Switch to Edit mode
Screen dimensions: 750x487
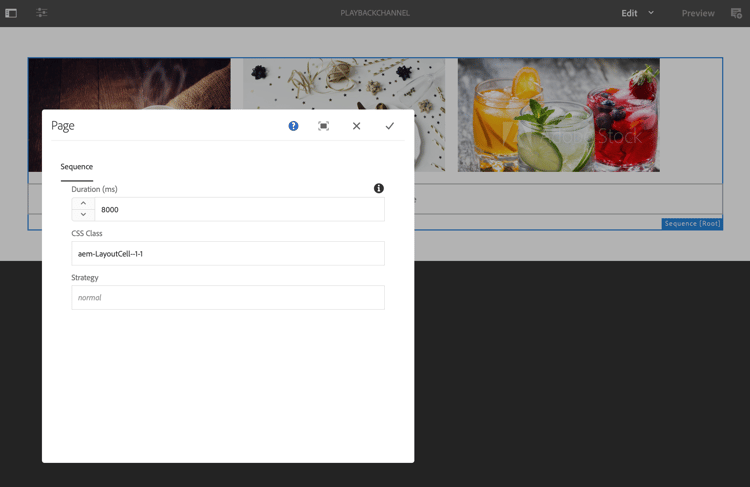coord(629,13)
